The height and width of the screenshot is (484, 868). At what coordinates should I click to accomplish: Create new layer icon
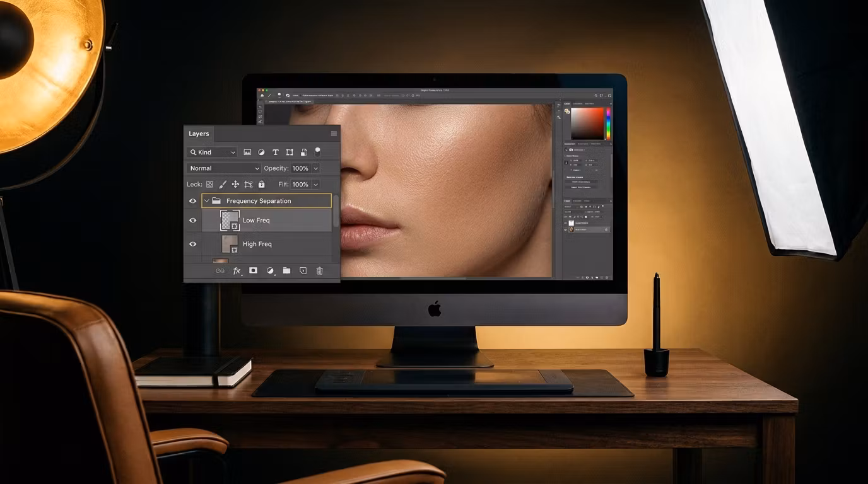[x=303, y=270]
